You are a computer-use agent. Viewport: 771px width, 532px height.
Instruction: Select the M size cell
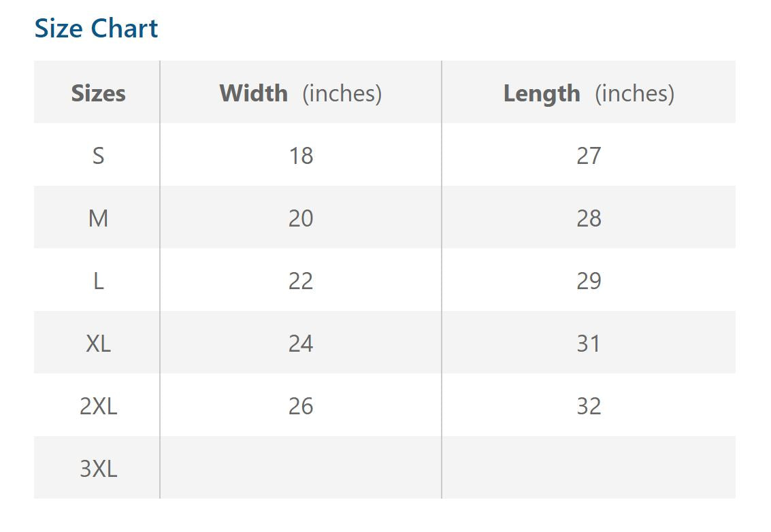coord(98,218)
